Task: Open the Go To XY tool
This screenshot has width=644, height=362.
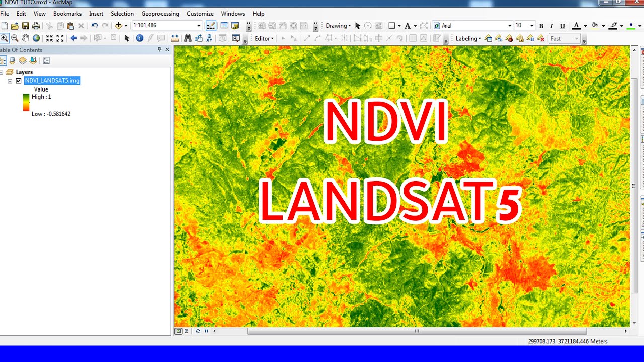Action: tap(209, 38)
